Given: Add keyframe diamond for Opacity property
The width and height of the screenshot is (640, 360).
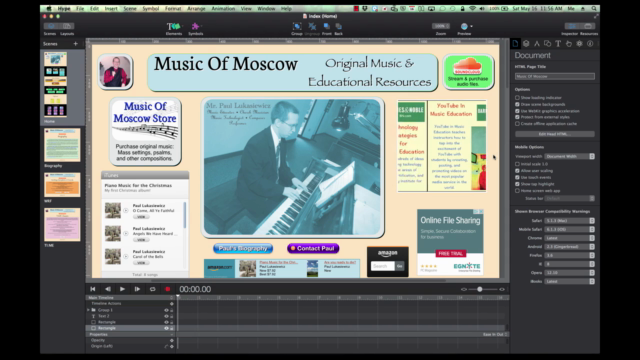Looking at the screenshot, I should 171,340.
